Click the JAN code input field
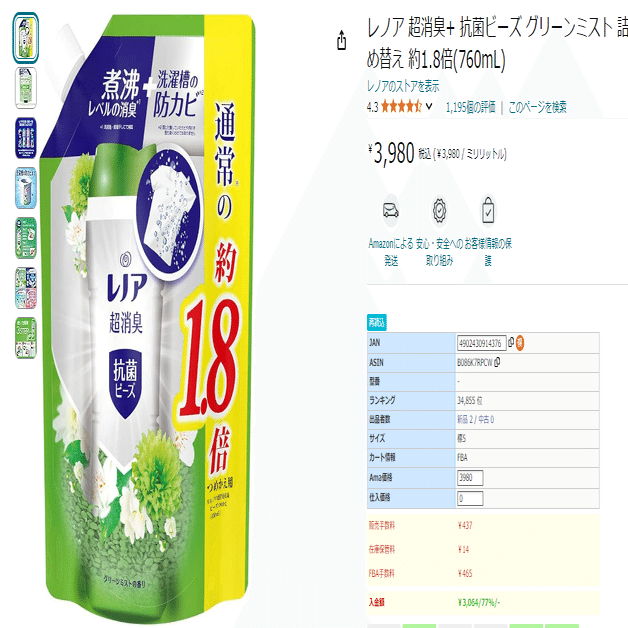 coord(481,343)
